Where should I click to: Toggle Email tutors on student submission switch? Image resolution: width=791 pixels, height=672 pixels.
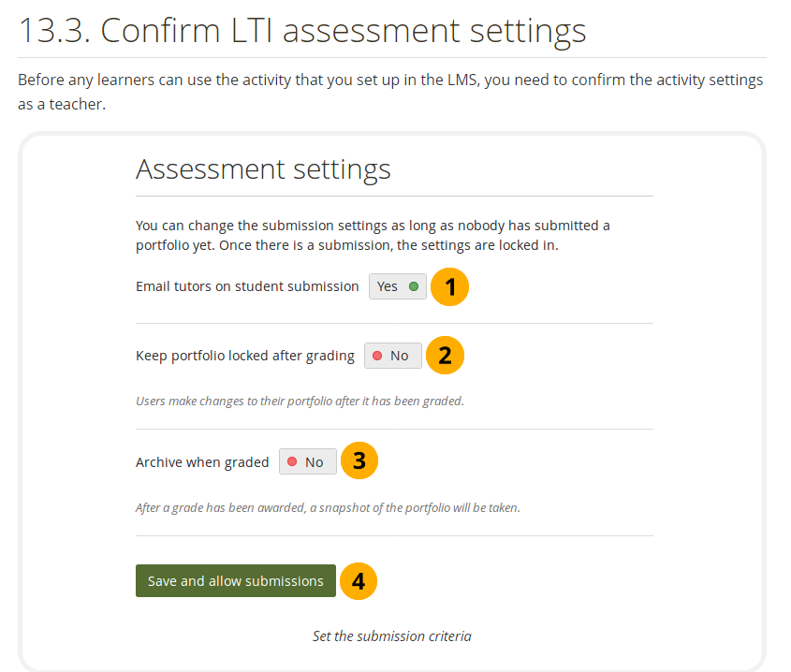pos(398,286)
